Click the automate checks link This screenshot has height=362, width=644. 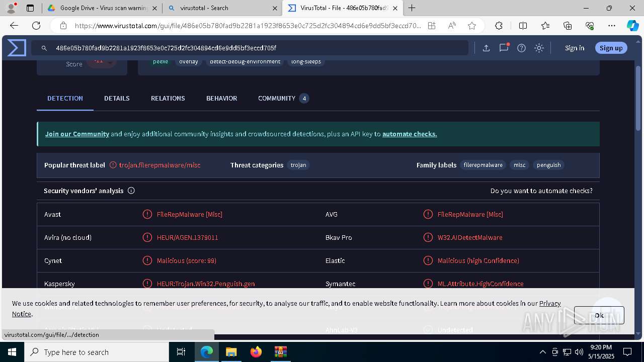pyautogui.click(x=410, y=134)
